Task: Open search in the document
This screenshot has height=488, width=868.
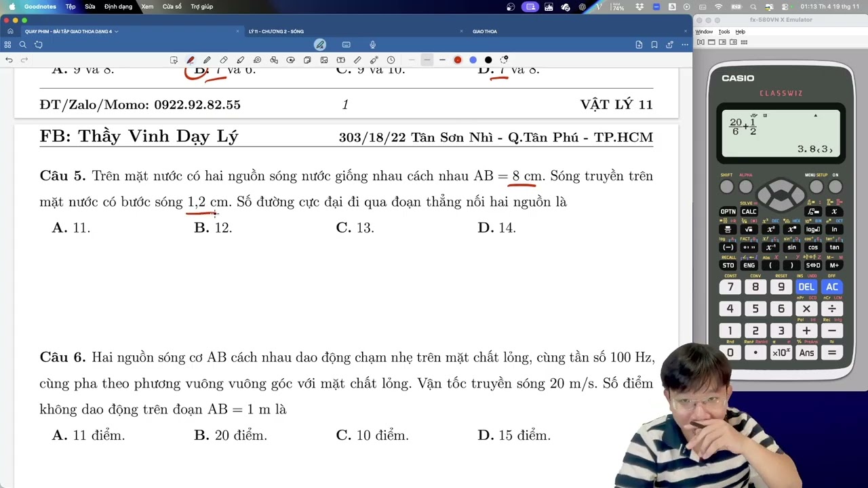Action: pos(22,45)
